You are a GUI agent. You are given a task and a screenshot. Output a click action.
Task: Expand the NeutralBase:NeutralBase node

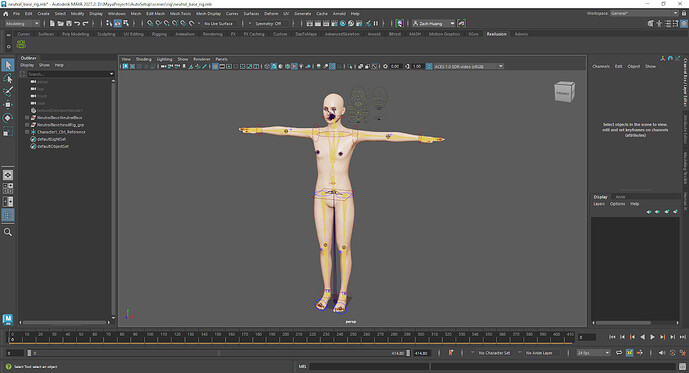(x=27, y=118)
